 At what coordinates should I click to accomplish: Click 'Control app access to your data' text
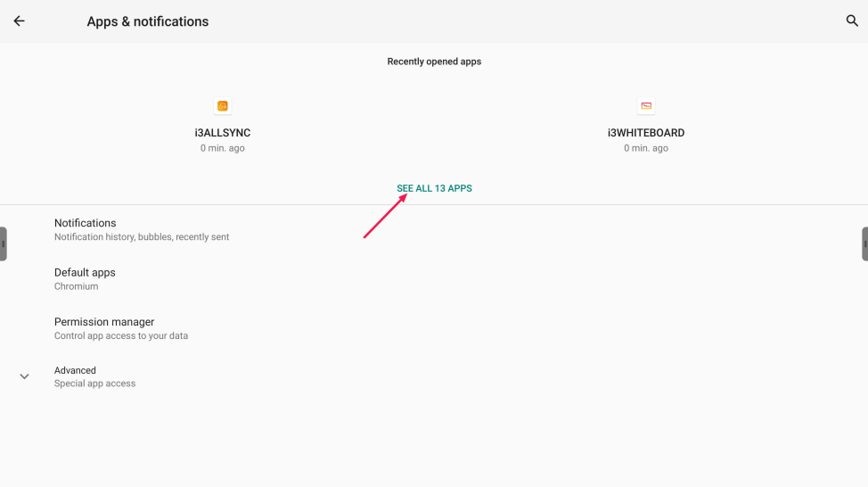click(121, 336)
